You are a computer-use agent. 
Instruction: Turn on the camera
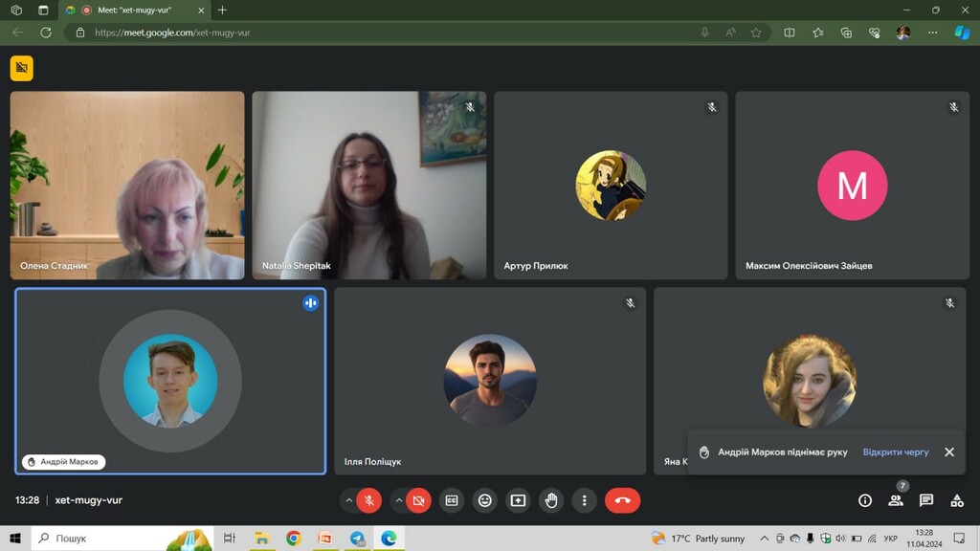pyautogui.click(x=418, y=500)
